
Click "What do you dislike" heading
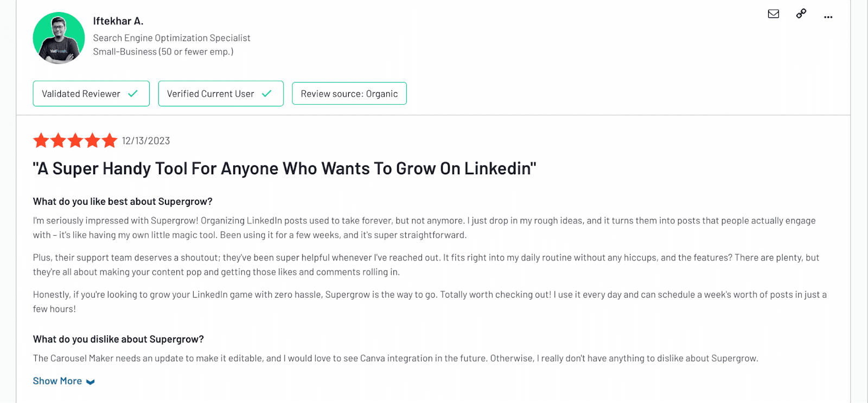[x=118, y=339]
